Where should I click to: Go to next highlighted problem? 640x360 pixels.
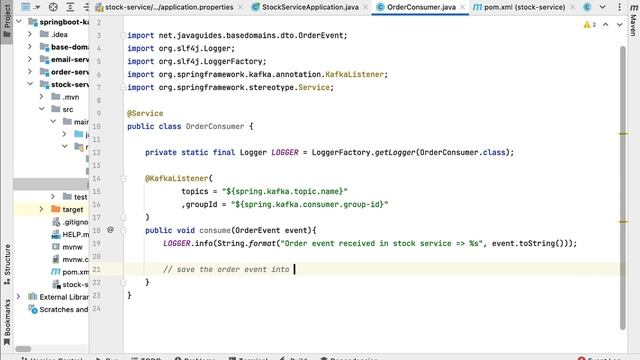[620, 25]
